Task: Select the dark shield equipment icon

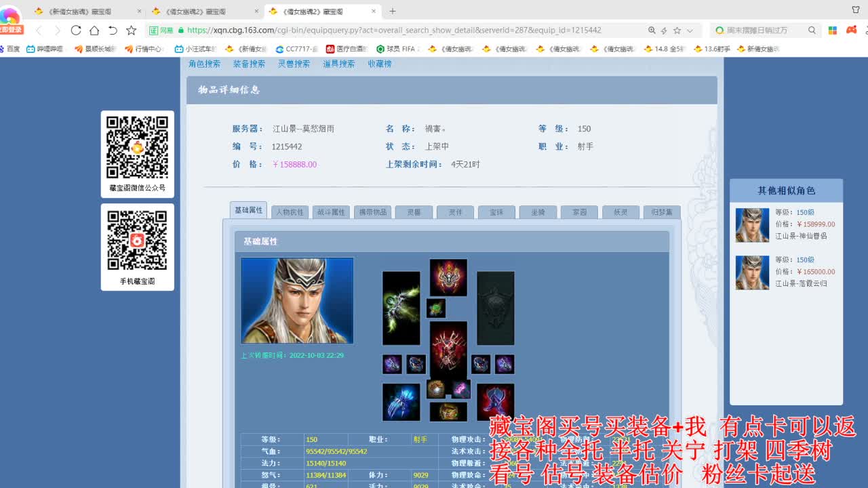Action: [x=495, y=308]
